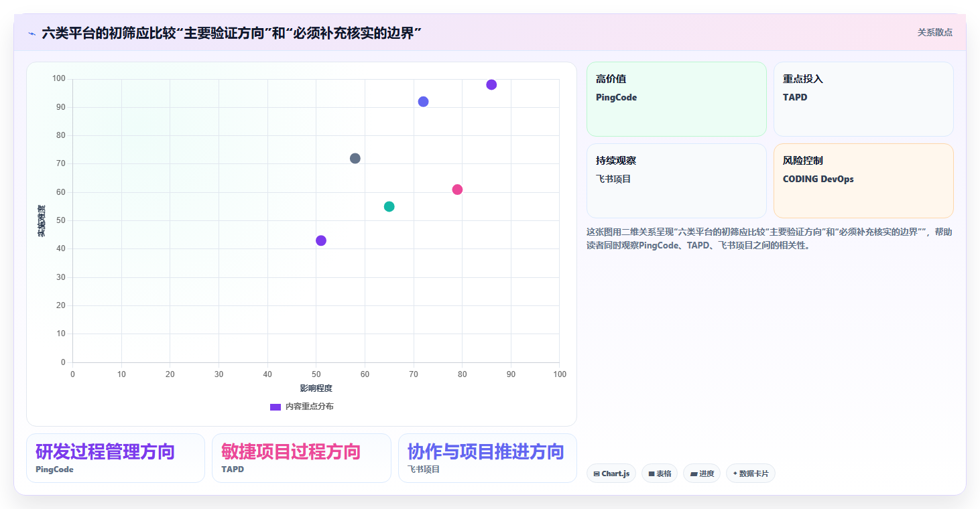
Task: Click the 协作与项目推进方向 card
Action: coord(487,458)
